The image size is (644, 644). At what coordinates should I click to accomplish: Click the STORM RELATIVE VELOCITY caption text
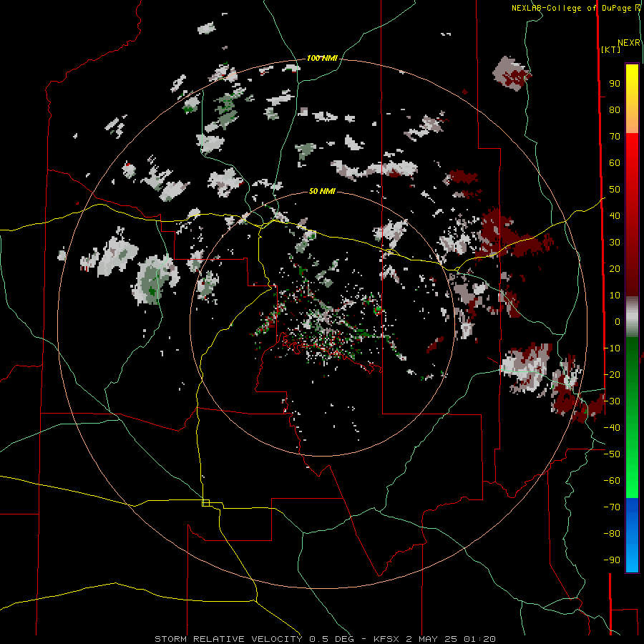[x=228, y=639]
